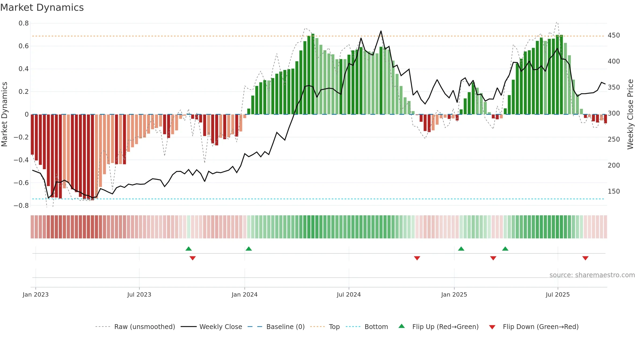This screenshot has height=362, width=644.
Task: Click the green Flip Up triangle just after Jan 2025
Action: (461, 249)
